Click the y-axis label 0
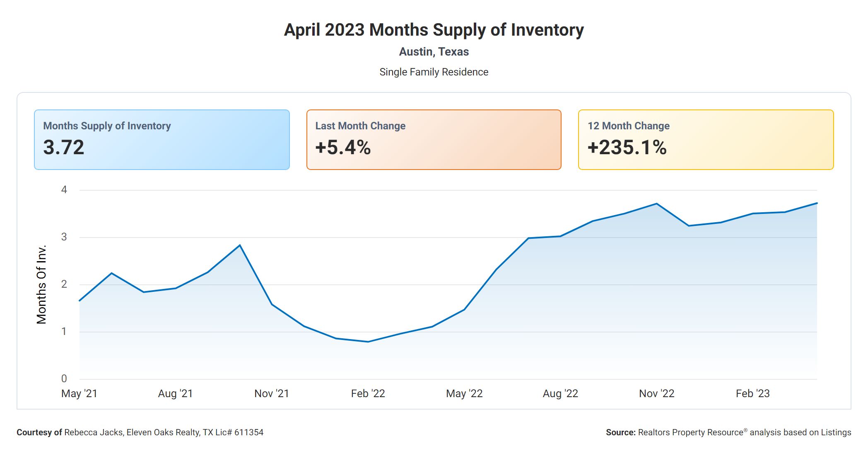This screenshot has width=868, height=456. [x=64, y=378]
